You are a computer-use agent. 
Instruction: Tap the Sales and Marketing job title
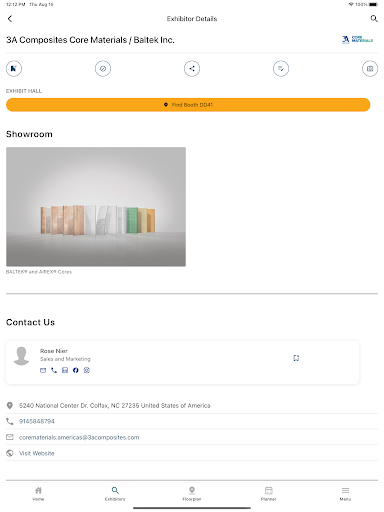[65, 359]
